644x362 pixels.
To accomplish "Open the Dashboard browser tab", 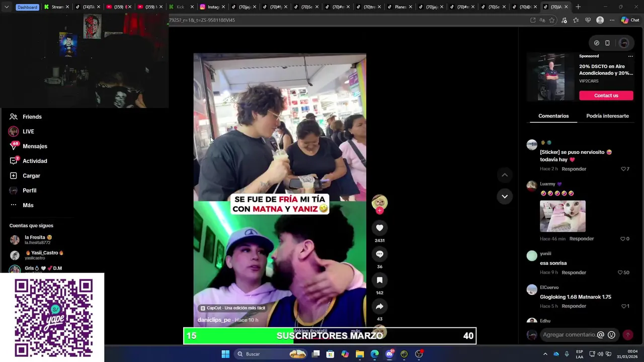I will click(x=27, y=7).
